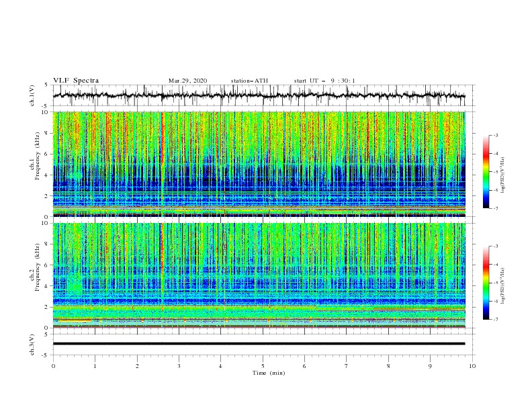Click the ch.2 Frequency (kHz) axis label

pyautogui.click(x=35, y=268)
